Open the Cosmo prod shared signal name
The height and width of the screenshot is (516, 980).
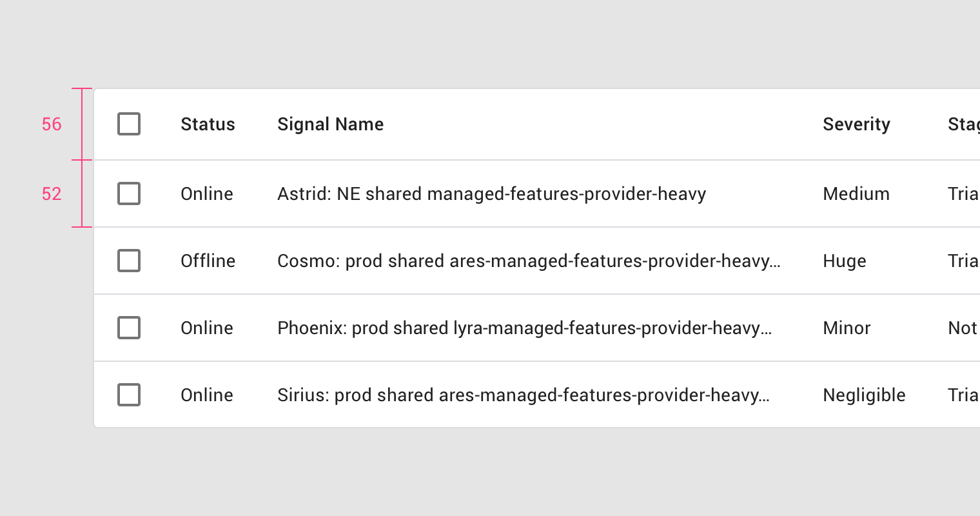(529, 261)
